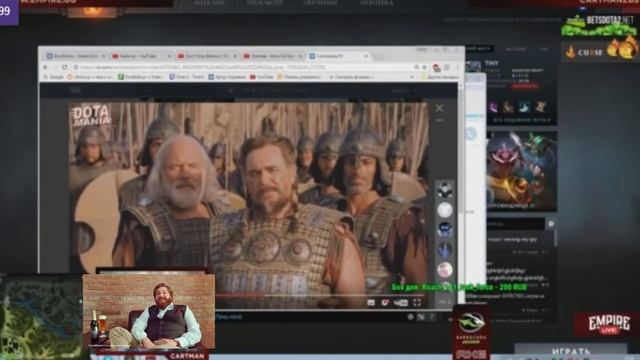Switch to the first browser tab
Viewport: 640px width, 360px height.
(75, 56)
